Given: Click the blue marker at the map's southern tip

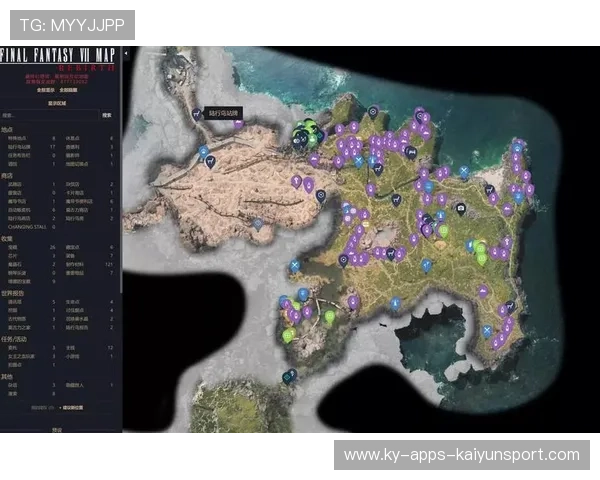Looking at the screenshot, I should [289, 376].
